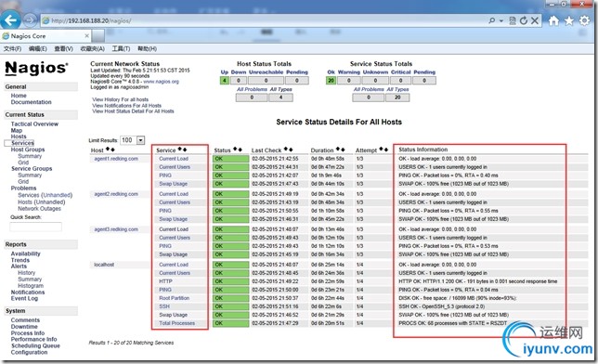598x364 pixels.
Task: Refresh the Nagios page
Action: click(524, 20)
